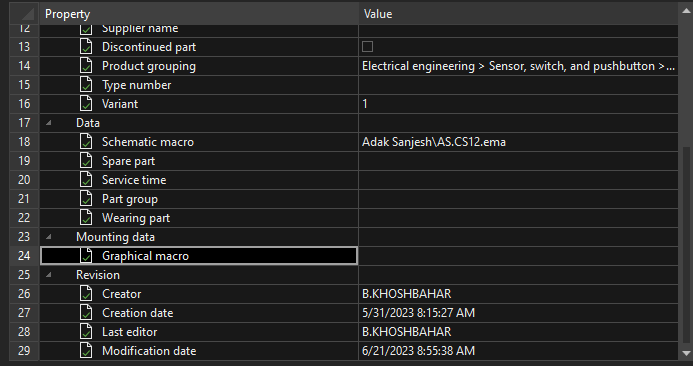Toggle the Discontinued part checkbox
The image size is (693, 366).
[x=367, y=47]
